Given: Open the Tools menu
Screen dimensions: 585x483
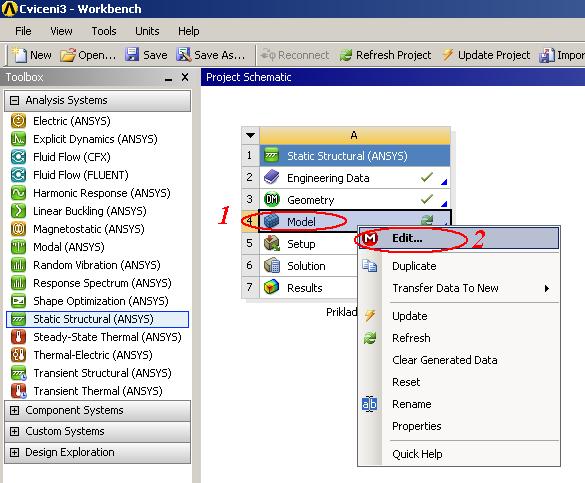Looking at the screenshot, I should click(104, 31).
